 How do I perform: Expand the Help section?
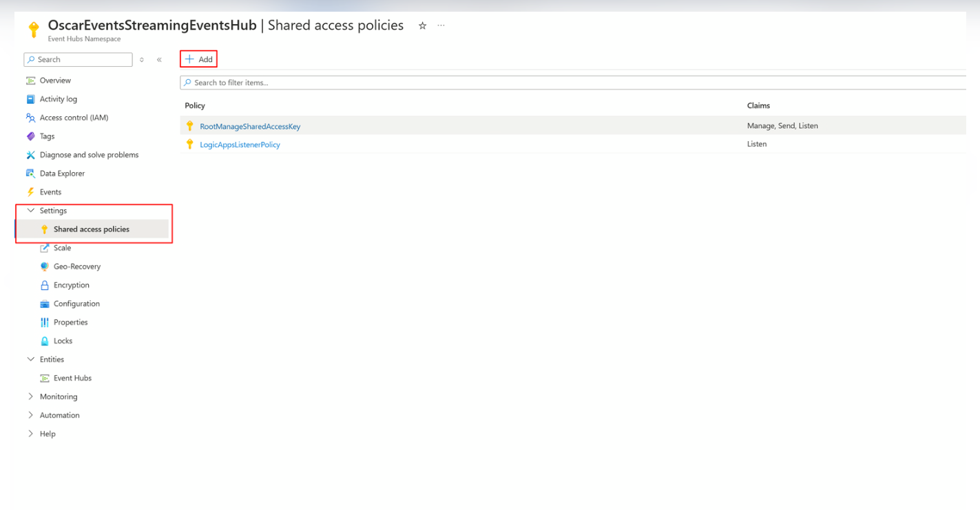click(x=30, y=434)
